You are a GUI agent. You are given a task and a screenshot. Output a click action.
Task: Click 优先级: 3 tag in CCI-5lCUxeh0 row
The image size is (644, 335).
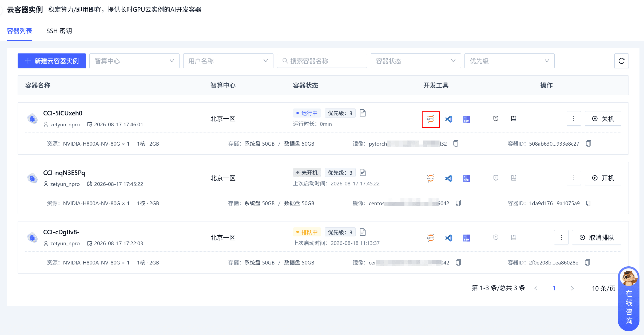(340, 113)
